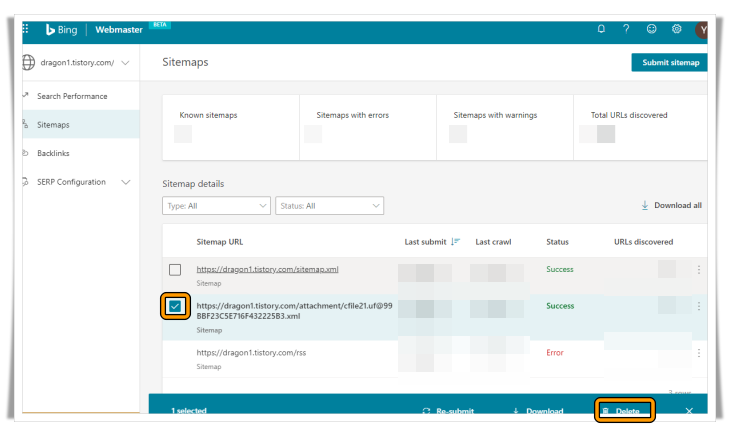Select Sitemaps in the sidebar
This screenshot has width=730, height=436.
81,125
